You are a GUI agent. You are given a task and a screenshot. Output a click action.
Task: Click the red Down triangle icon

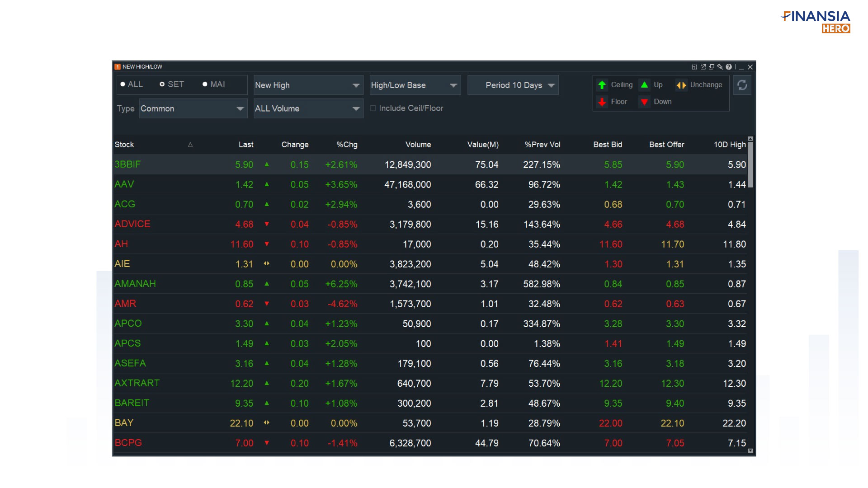(x=644, y=102)
